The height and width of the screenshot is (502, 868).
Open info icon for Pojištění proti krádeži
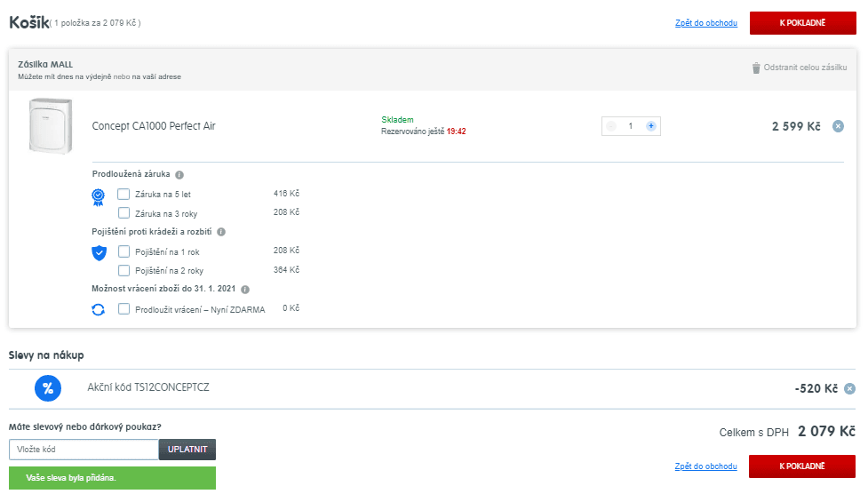[x=221, y=232]
